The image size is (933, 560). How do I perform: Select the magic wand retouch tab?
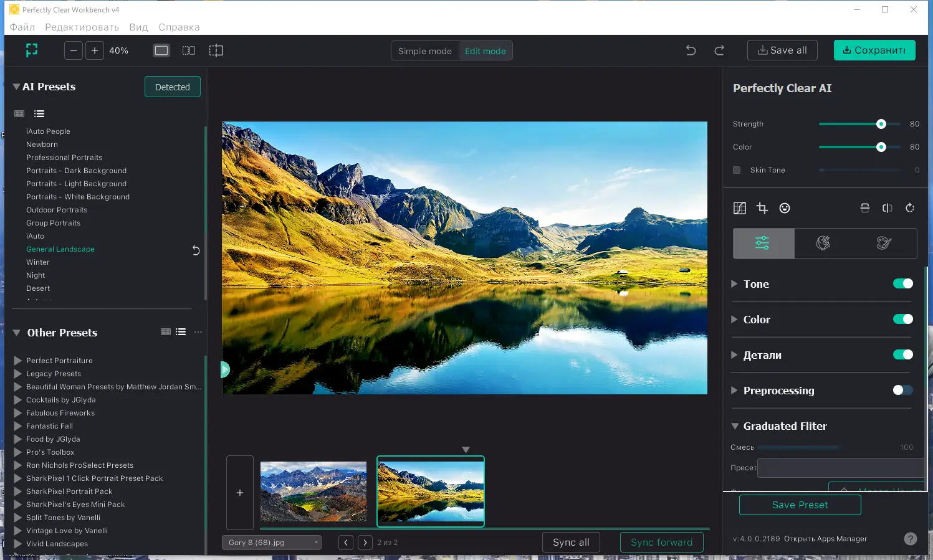pyautogui.click(x=823, y=243)
